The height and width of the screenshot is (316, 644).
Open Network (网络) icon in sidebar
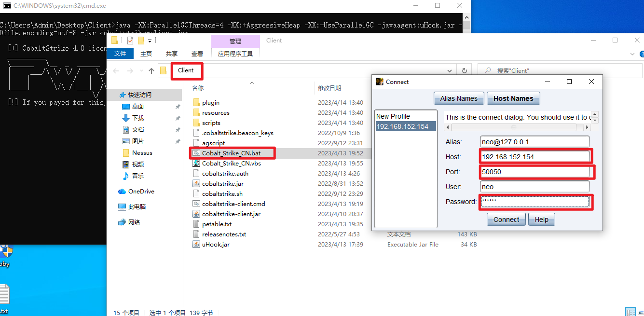pos(122,222)
